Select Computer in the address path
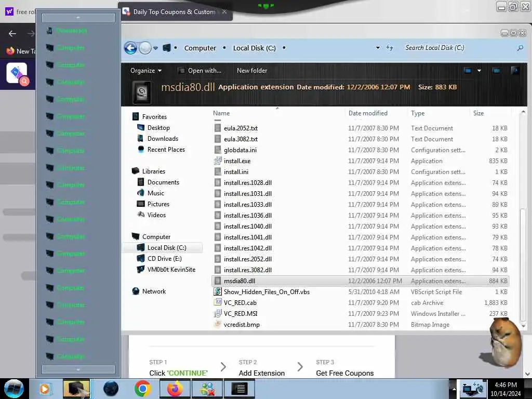532x399 pixels. 200,48
